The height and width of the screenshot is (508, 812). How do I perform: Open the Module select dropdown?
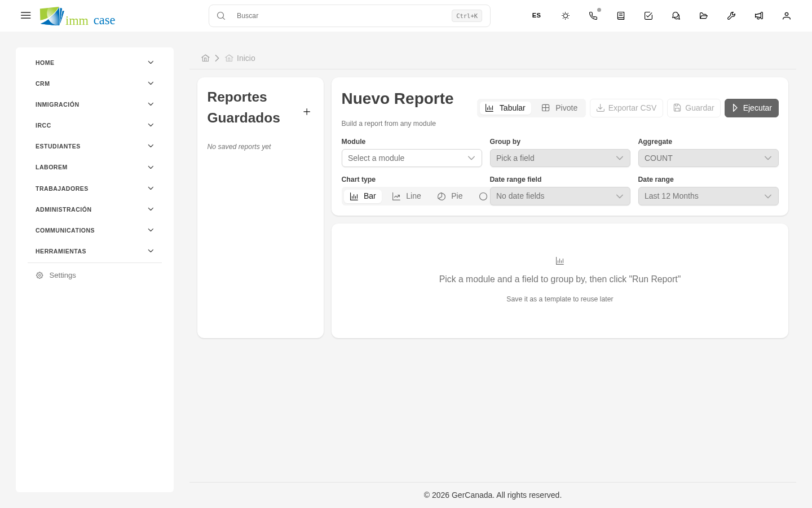pos(412,158)
